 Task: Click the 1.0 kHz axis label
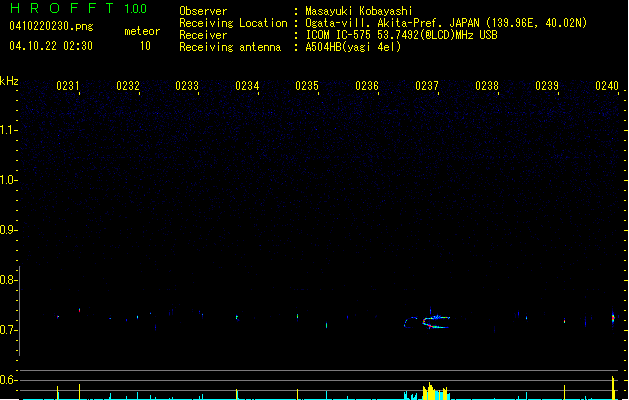(x=8, y=180)
